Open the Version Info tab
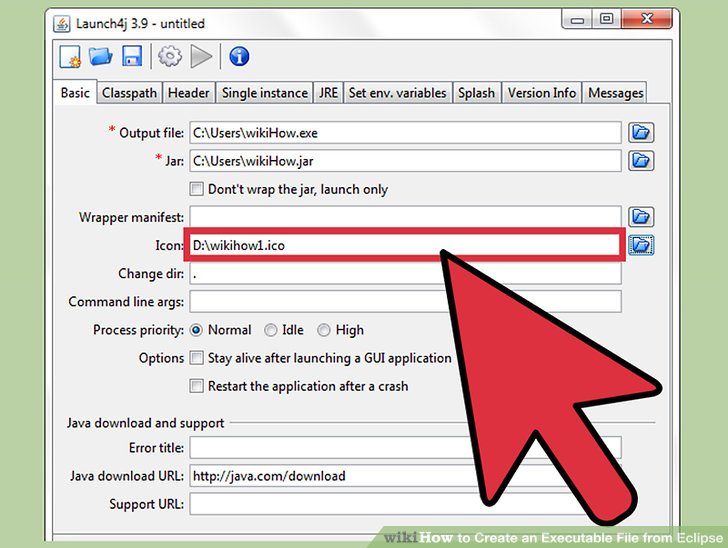This screenshot has height=548, width=728. coord(542,93)
